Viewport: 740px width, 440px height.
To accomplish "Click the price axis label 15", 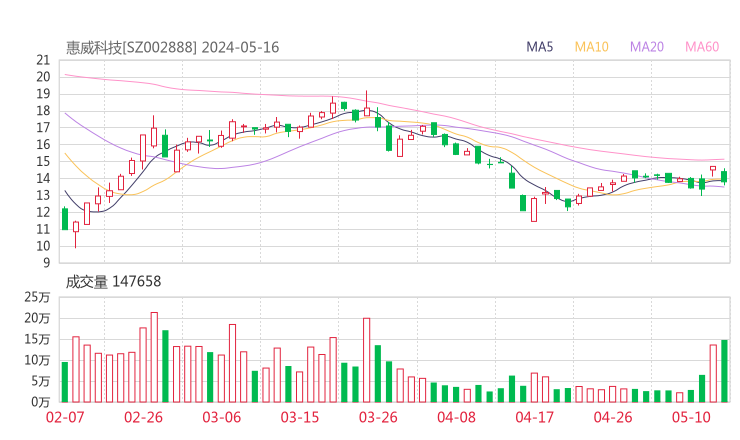I will coord(43,161).
